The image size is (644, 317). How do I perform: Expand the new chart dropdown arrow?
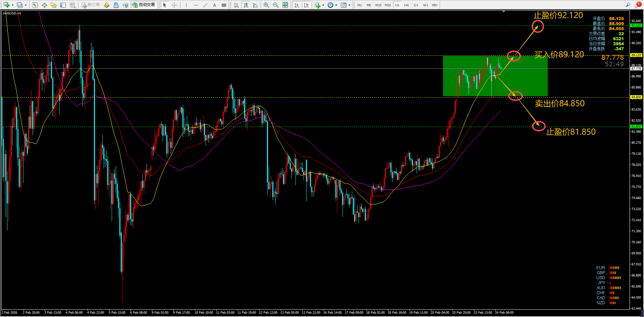tap(12, 5)
